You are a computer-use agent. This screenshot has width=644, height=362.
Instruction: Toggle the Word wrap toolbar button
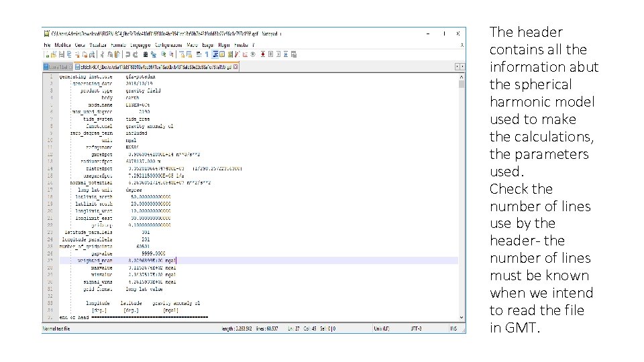click(199, 54)
